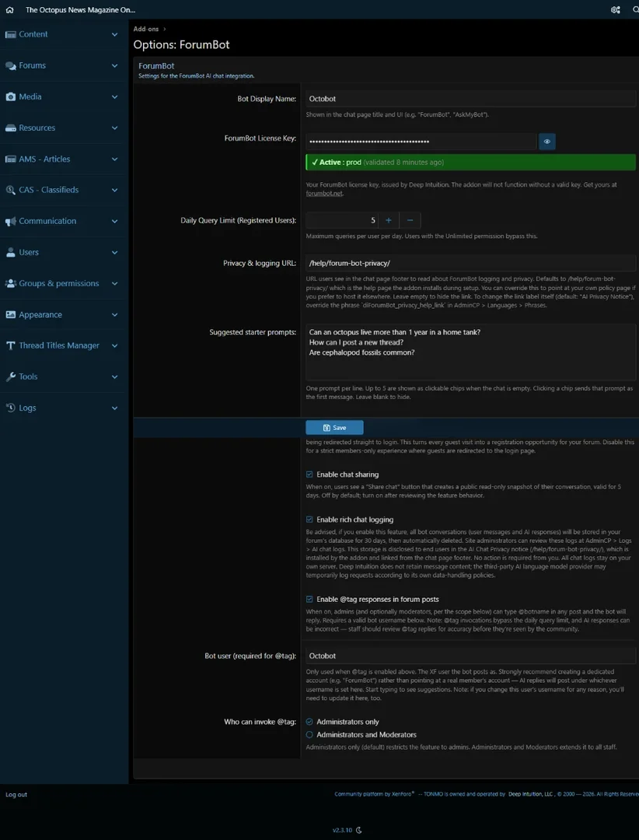Open the home icon in top bar
Image resolution: width=639 pixels, height=840 pixels.
pyautogui.click(x=9, y=9)
